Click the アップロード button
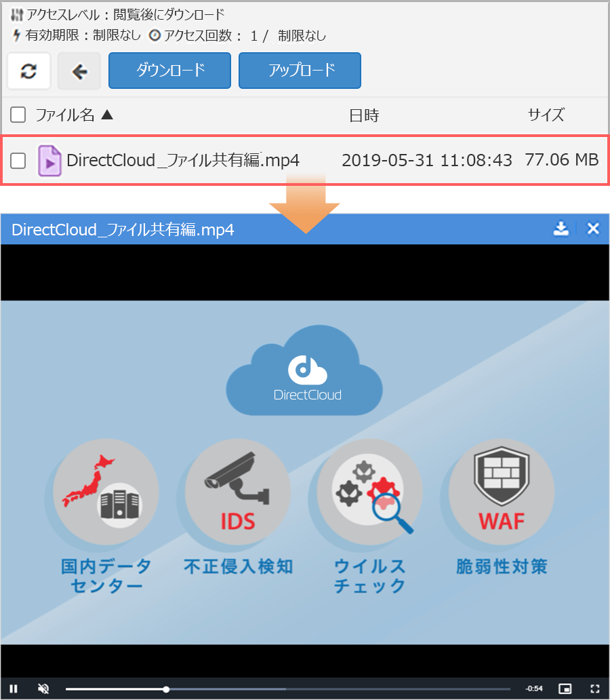Image resolution: width=610 pixels, height=700 pixels. click(x=300, y=71)
